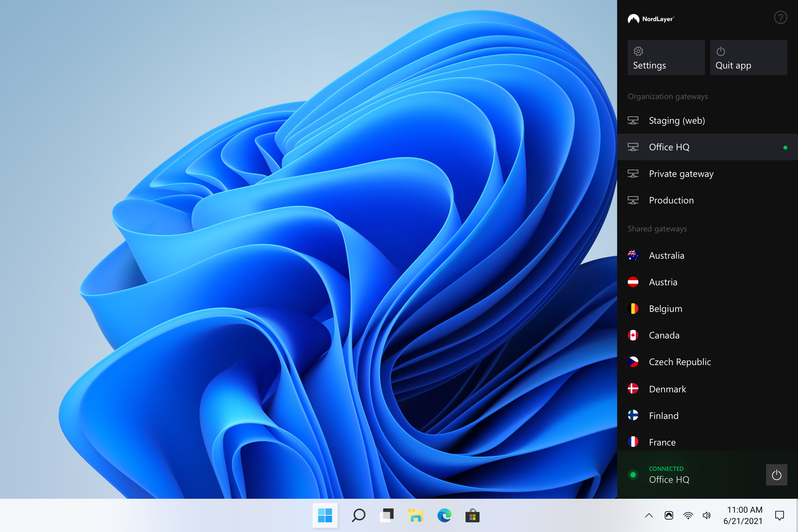
Task: Click the NordLayer logo
Action: point(650,19)
